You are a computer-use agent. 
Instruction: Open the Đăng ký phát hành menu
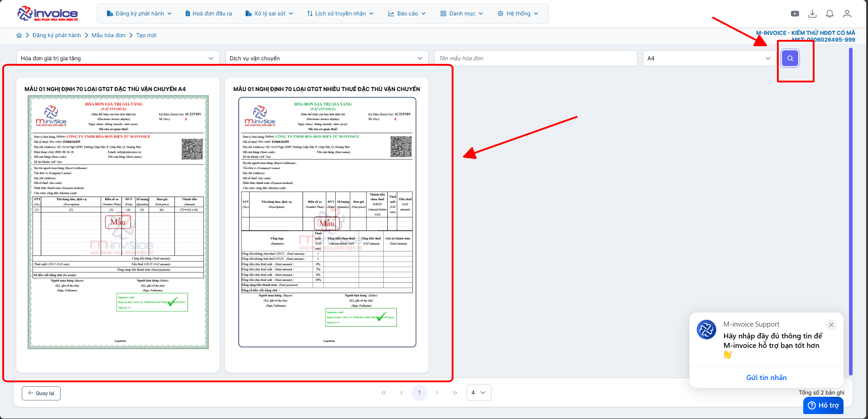[x=139, y=14]
